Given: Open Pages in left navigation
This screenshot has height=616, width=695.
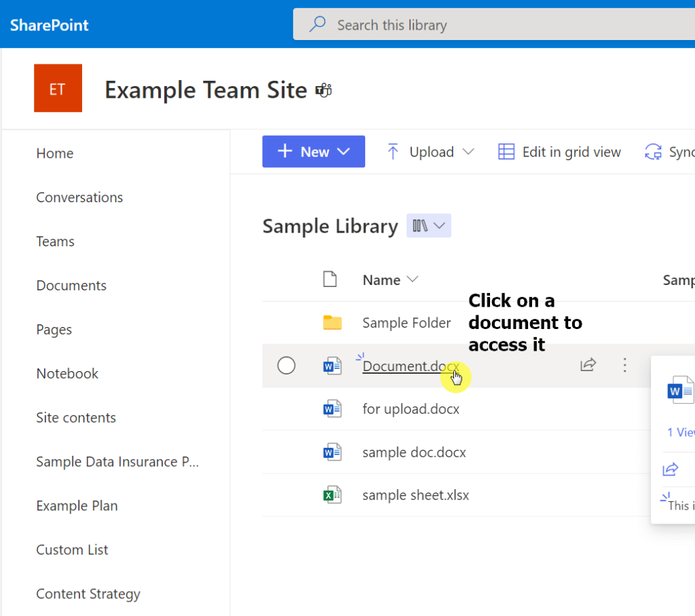Looking at the screenshot, I should [54, 330].
